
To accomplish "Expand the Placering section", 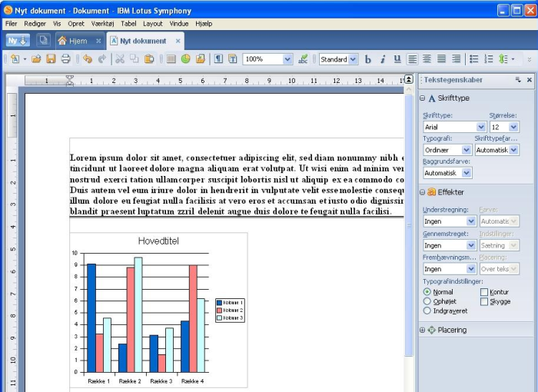I will [423, 331].
